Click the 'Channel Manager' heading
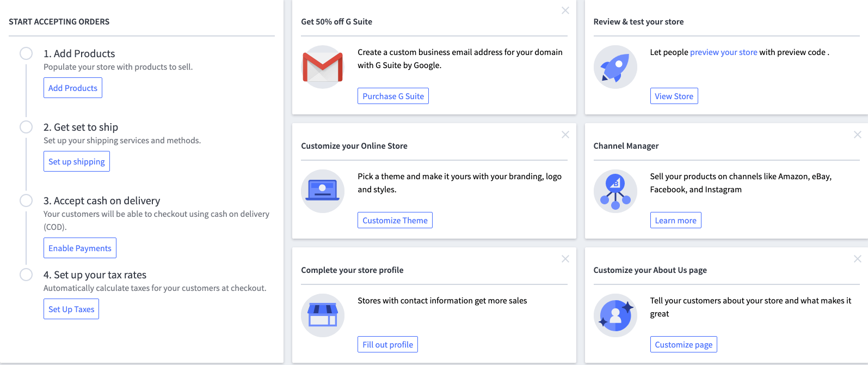868x365 pixels. [x=626, y=146]
